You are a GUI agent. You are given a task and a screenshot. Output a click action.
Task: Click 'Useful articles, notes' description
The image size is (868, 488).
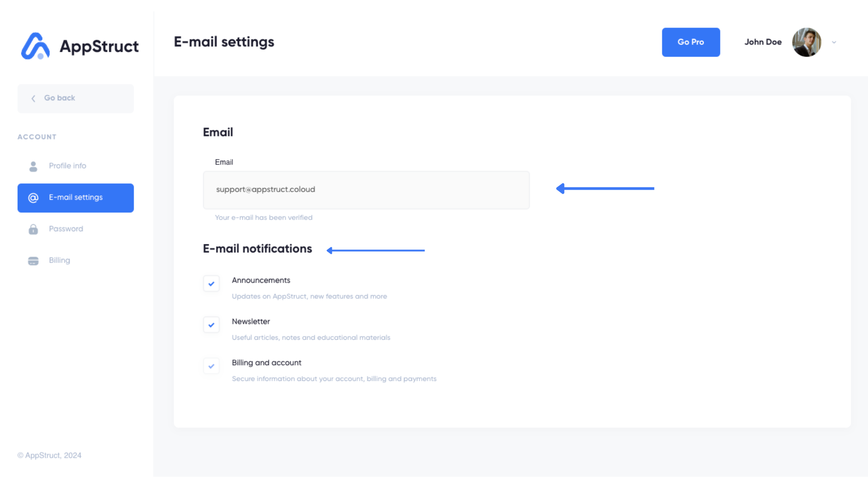pos(311,338)
